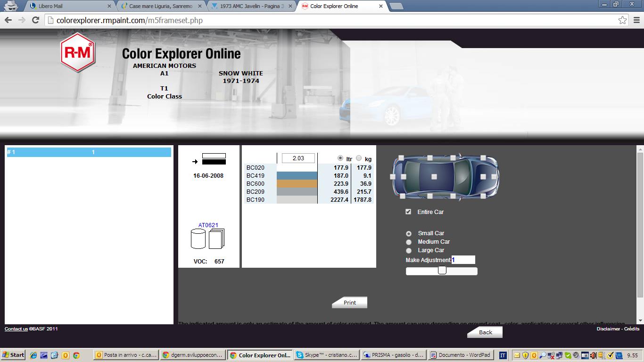Click the browser back arrow
This screenshot has height=362, width=644.
(8, 20)
